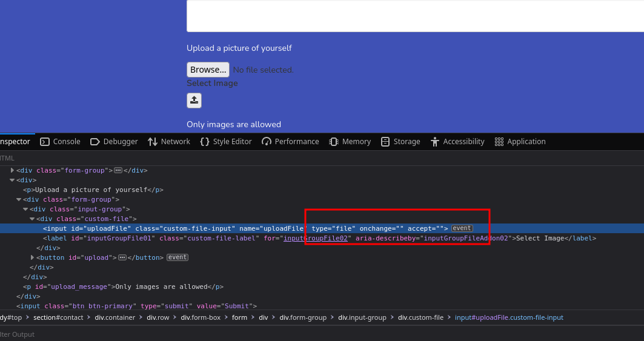Click div.form-group in the breadcrumbs

click(x=303, y=317)
